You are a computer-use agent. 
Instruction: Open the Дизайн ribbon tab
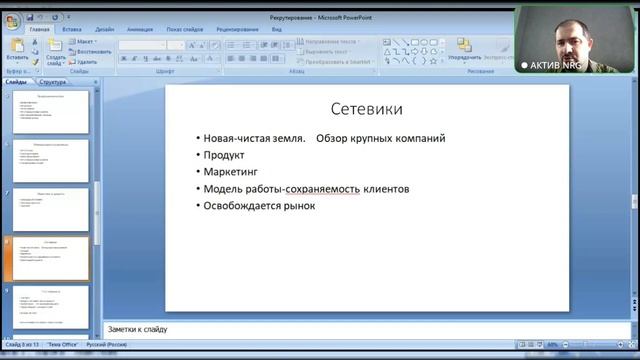[104, 29]
